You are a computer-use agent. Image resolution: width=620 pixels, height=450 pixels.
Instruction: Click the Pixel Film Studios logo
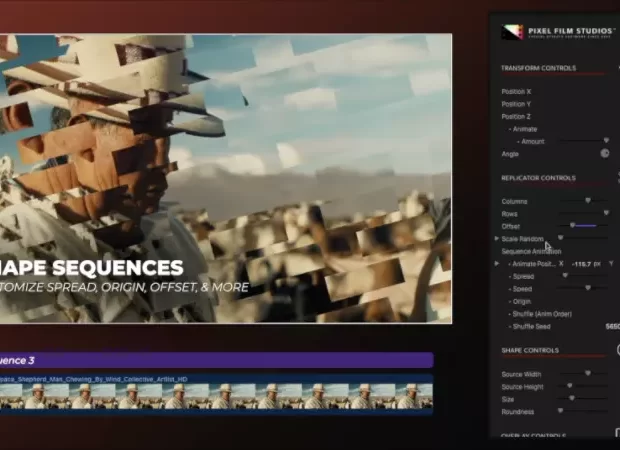(x=558, y=32)
